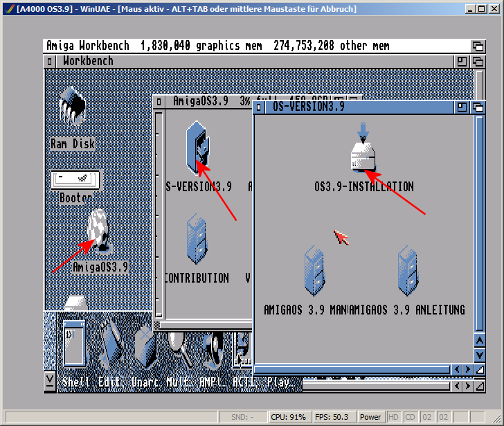Close the AmigaOS3.9 window with close gadget

pyautogui.click(x=159, y=102)
